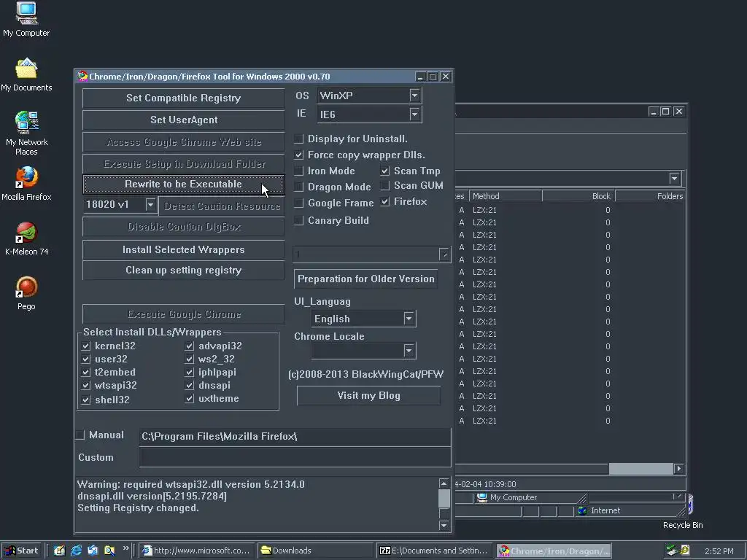Uncheck the Firefox checkbox
This screenshot has width=747, height=560.
point(385,201)
